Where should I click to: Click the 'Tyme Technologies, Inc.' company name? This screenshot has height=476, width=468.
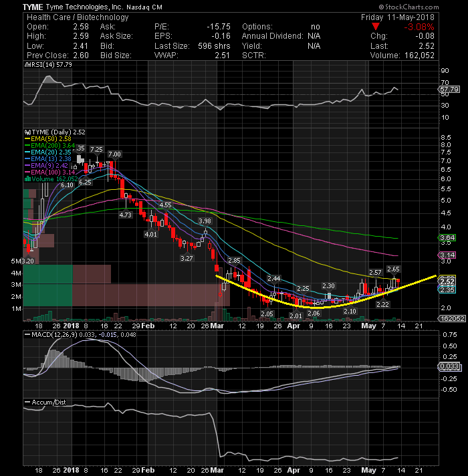(84, 7)
